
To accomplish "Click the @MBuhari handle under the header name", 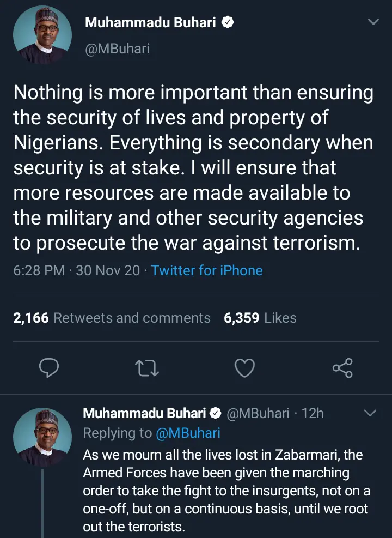I will coord(117,49).
